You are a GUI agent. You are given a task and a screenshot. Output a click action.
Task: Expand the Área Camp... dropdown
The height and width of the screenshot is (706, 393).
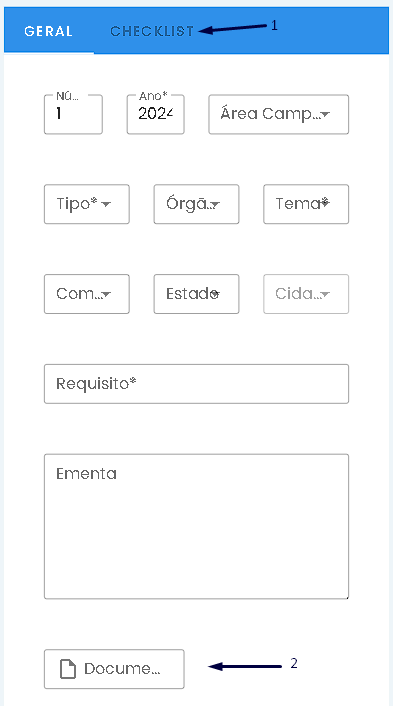[x=278, y=114]
